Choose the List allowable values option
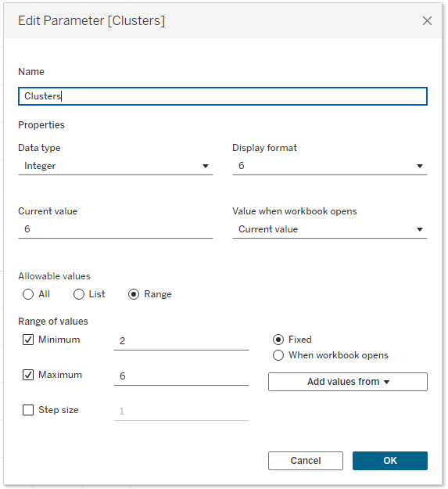448x489 pixels. [x=79, y=294]
